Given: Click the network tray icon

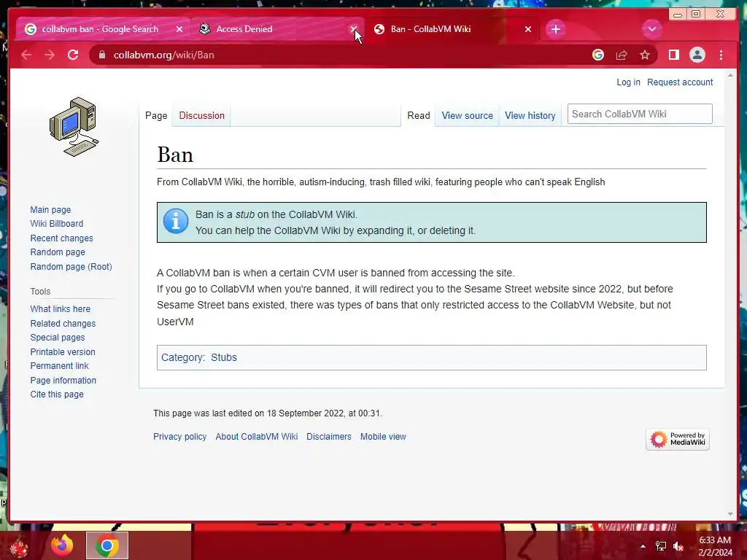Looking at the screenshot, I should coord(660,546).
